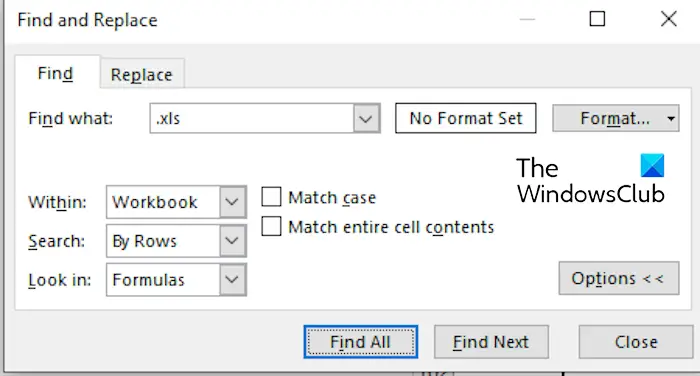Collapse options with the Options << button
The height and width of the screenshot is (376, 700).
click(x=619, y=278)
